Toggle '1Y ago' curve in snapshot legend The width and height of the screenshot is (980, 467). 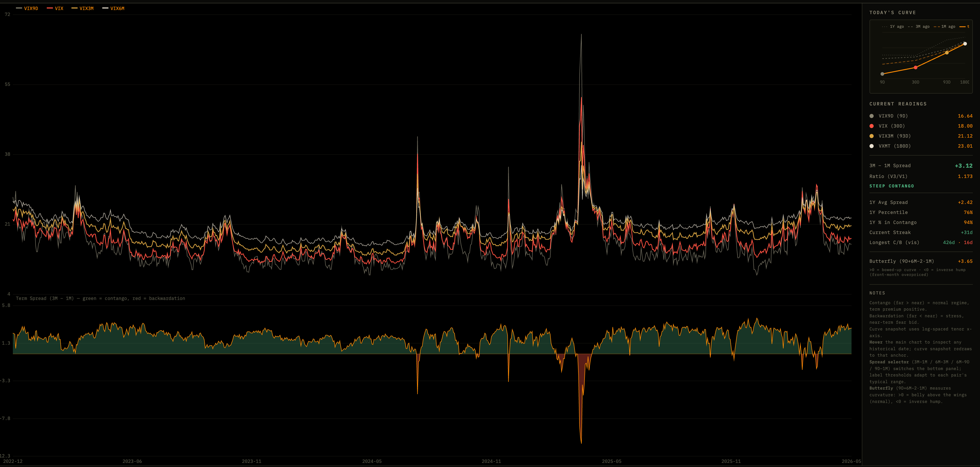point(892,27)
